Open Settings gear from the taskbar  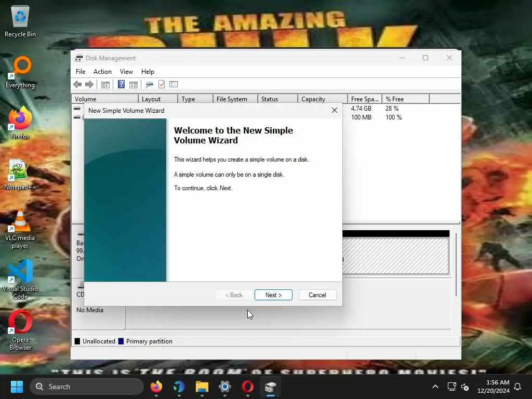coord(224,387)
